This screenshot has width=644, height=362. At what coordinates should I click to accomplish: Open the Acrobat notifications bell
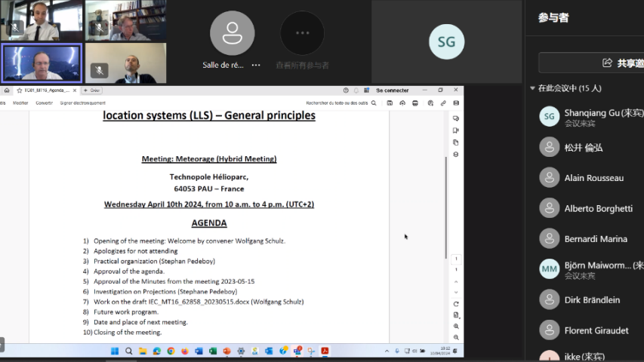click(x=356, y=90)
